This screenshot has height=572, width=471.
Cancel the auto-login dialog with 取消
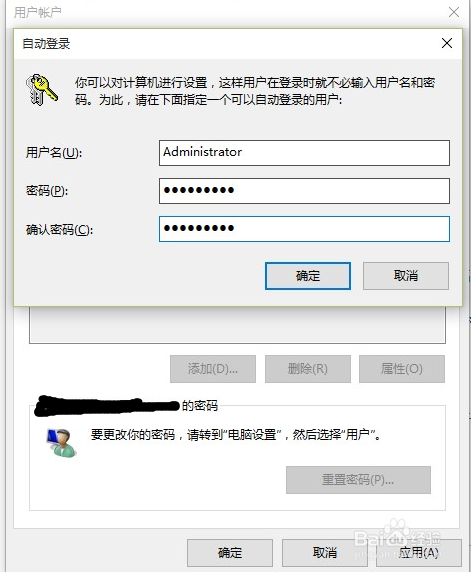coord(406,276)
